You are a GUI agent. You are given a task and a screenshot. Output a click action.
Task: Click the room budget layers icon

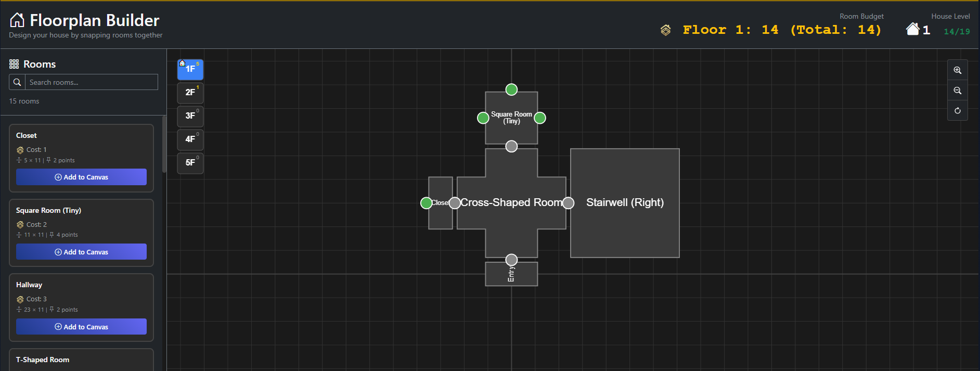point(665,30)
